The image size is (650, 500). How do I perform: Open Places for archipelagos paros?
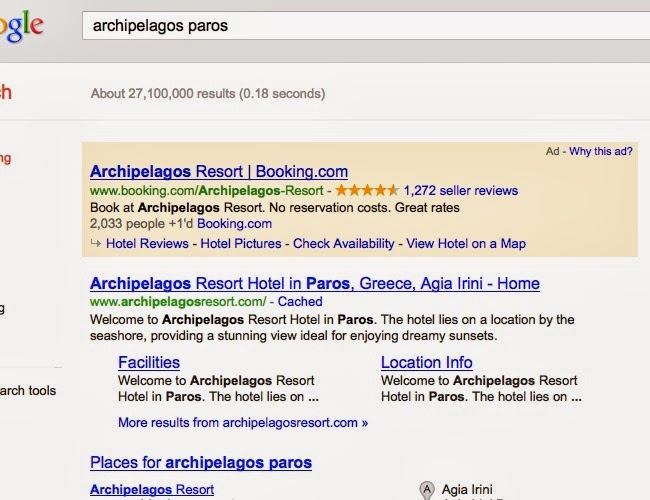tap(201, 463)
